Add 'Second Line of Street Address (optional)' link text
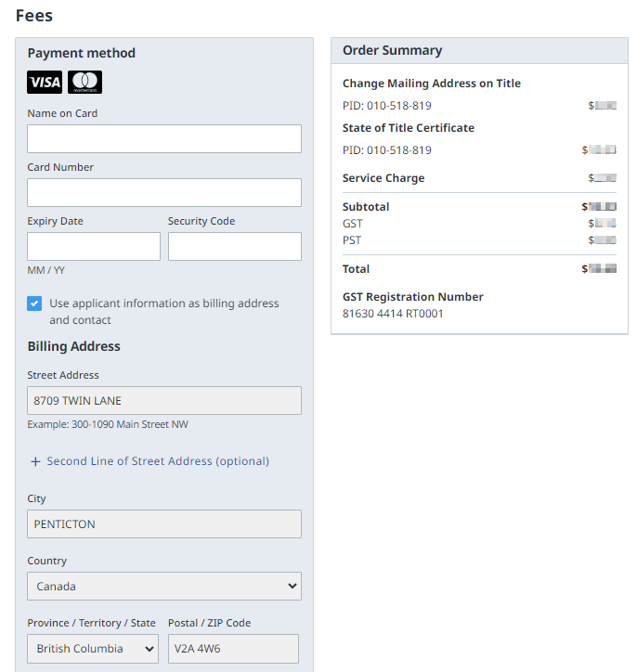 (x=158, y=461)
